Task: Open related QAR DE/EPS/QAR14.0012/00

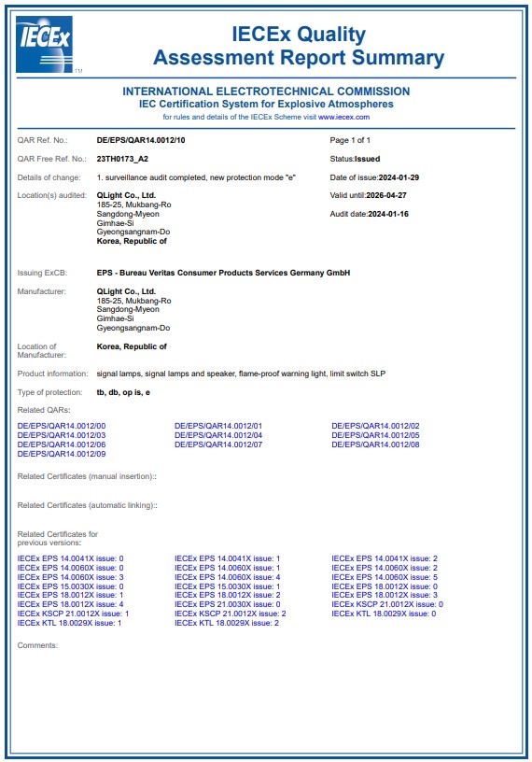Action: point(62,426)
